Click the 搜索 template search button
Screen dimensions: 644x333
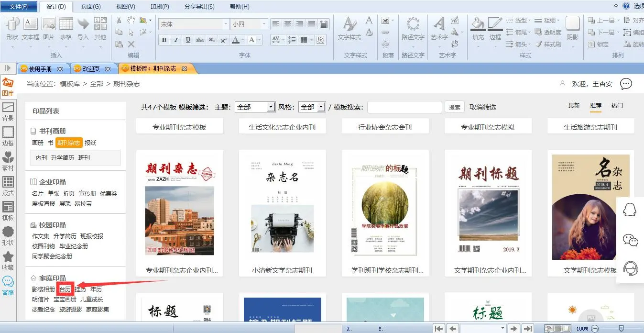point(455,107)
